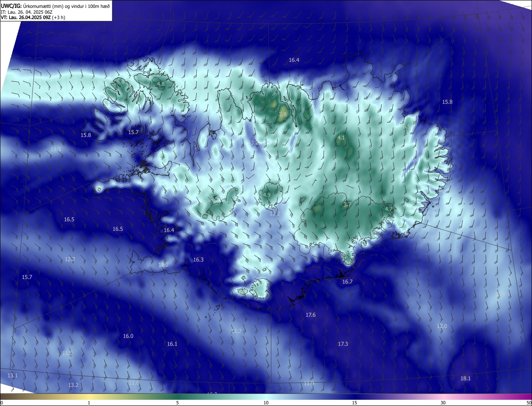The image size is (532, 406).
Task: Click the 5.6 value over the Westfjords
Action: point(121,82)
